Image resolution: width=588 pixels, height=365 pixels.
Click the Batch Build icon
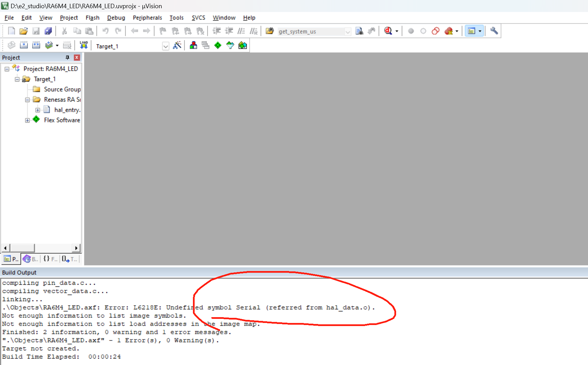pos(49,45)
